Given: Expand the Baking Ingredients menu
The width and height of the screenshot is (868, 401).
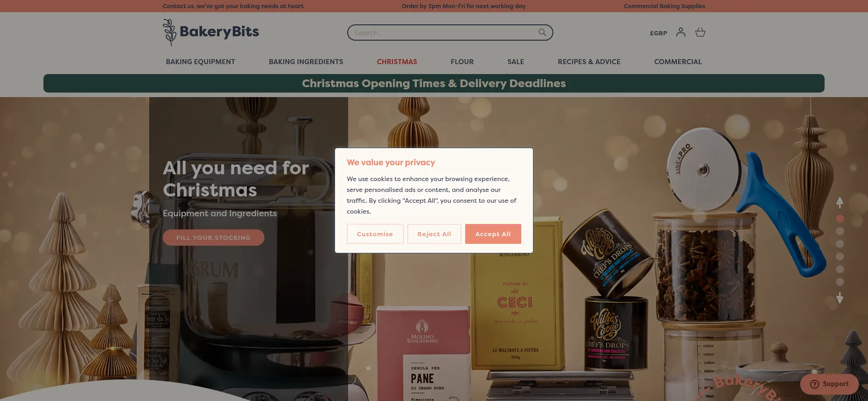Looking at the screenshot, I should pos(306,62).
